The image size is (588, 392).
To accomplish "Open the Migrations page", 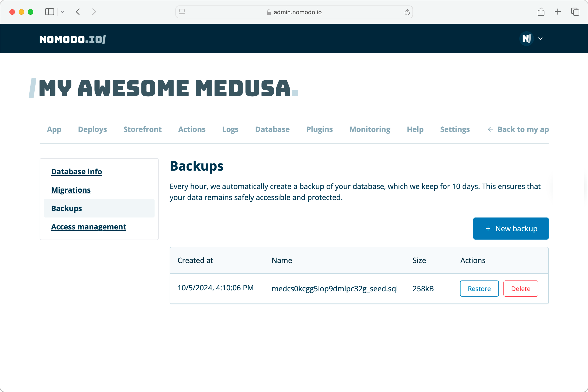I will (x=71, y=190).
